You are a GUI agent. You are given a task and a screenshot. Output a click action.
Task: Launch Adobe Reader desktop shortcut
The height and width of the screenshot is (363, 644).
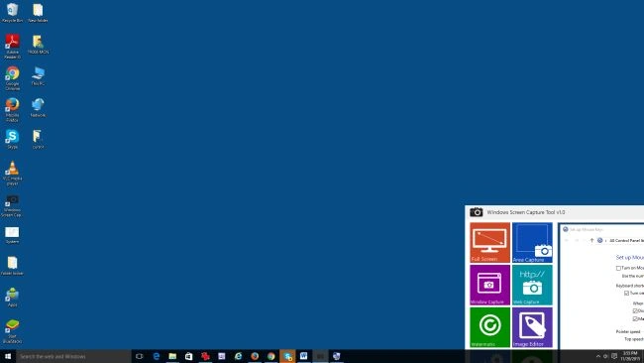tap(12, 47)
